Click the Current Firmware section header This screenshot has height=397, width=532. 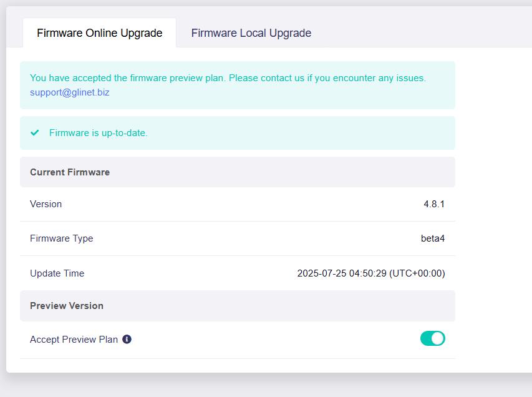click(x=70, y=172)
